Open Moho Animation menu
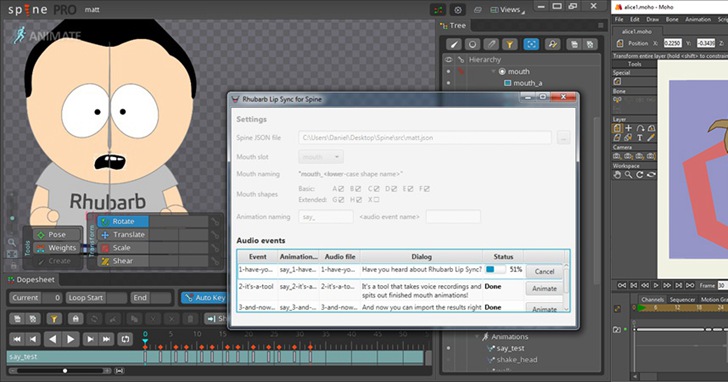The image size is (728, 382). [x=698, y=19]
